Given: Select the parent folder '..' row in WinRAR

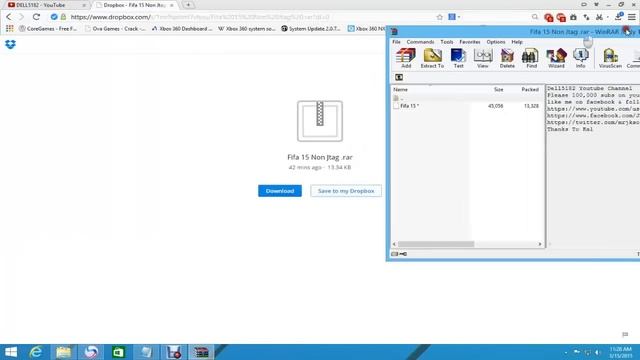Looking at the screenshot, I should pyautogui.click(x=467, y=98).
